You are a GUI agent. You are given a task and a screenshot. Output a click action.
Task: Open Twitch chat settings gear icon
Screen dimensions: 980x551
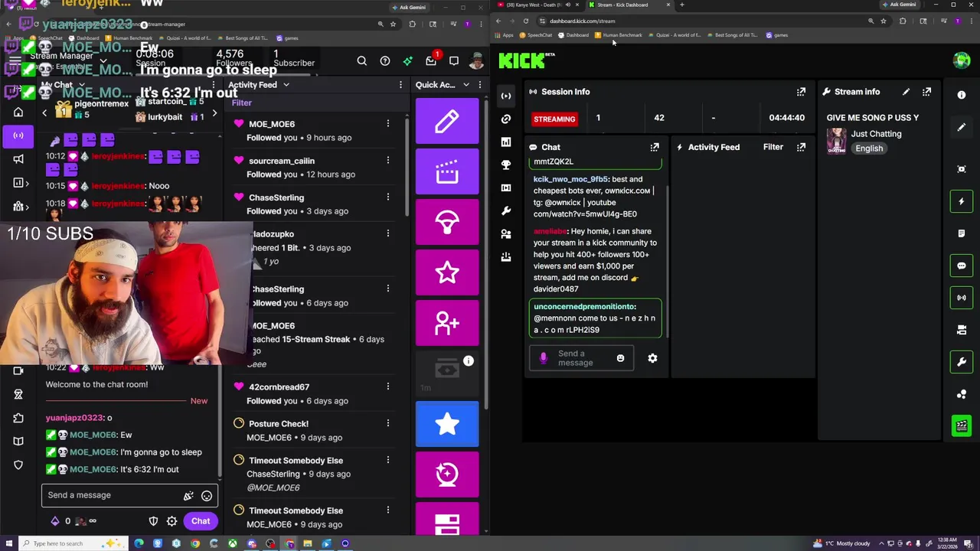tap(171, 521)
